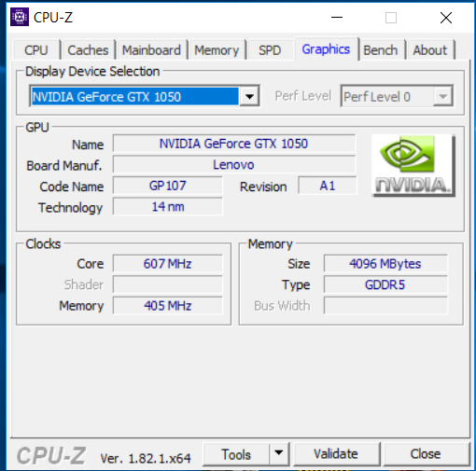Click the 405 MHz memory clock value
476x471 pixels.
[x=168, y=306]
